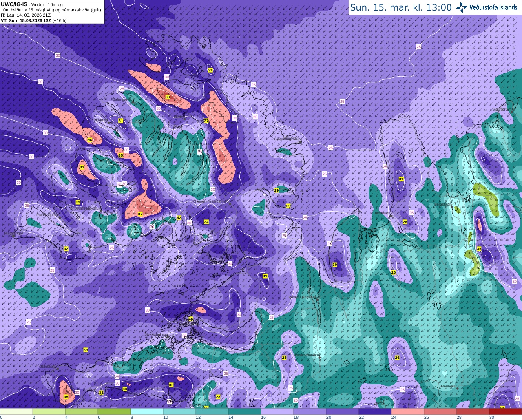Viewport: 522px width, 420px height.
Task: Click the yellow 36 gust maximum label
Action: (x=90, y=140)
